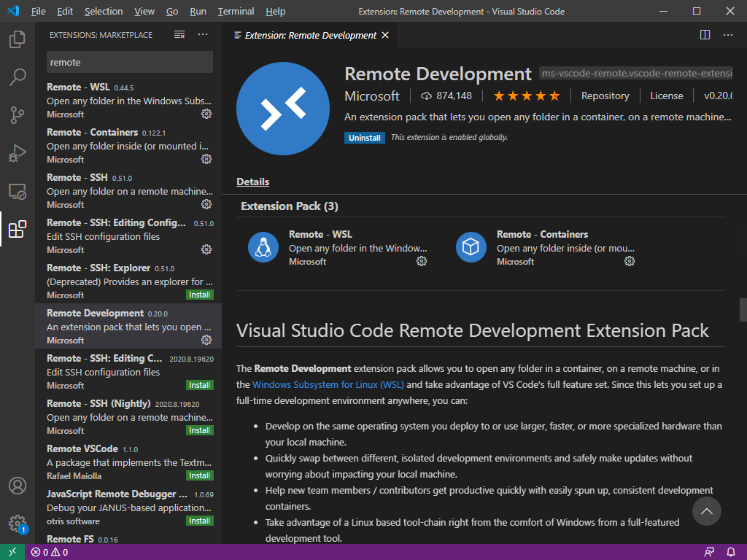Open Source Control view
Screen dimensions: 747x560
coord(18,114)
